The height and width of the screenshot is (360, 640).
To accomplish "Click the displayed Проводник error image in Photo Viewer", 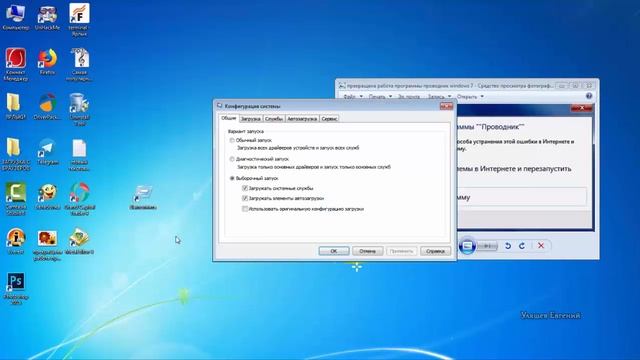I will 525,167.
